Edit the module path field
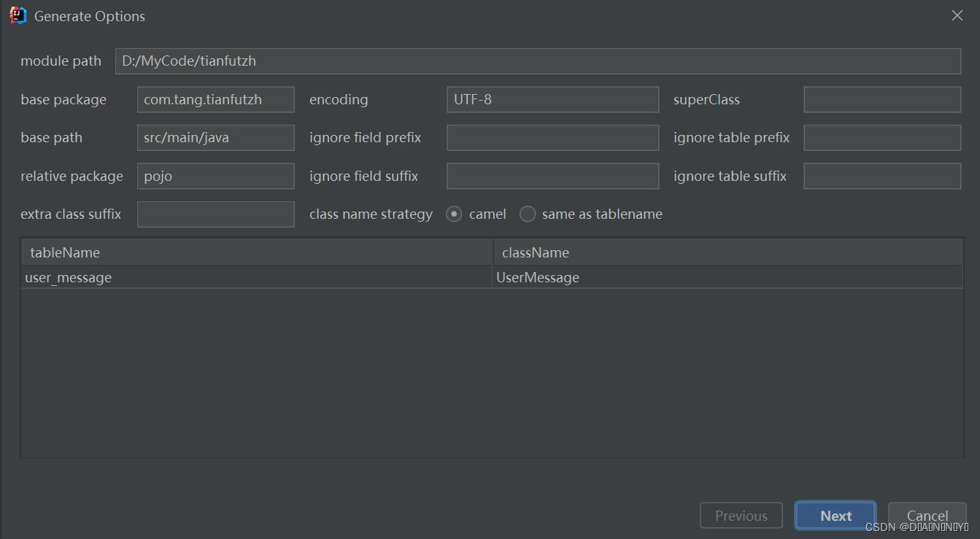 538,61
